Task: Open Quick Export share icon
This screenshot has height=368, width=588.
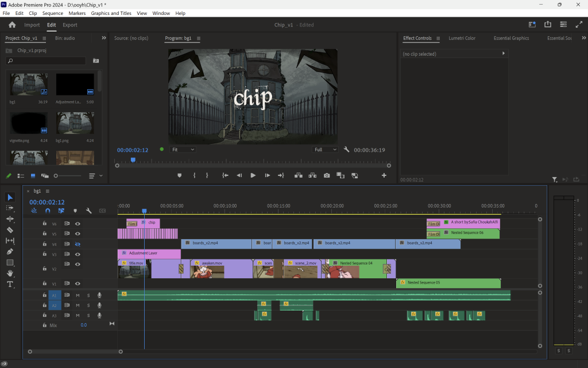Action: tap(548, 24)
